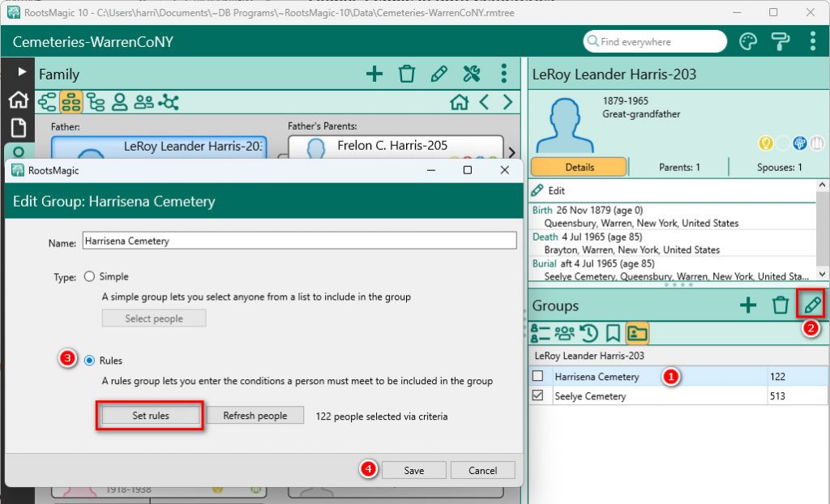Open the File page icon in sidebar
Image resolution: width=830 pixels, height=504 pixels.
[x=18, y=127]
